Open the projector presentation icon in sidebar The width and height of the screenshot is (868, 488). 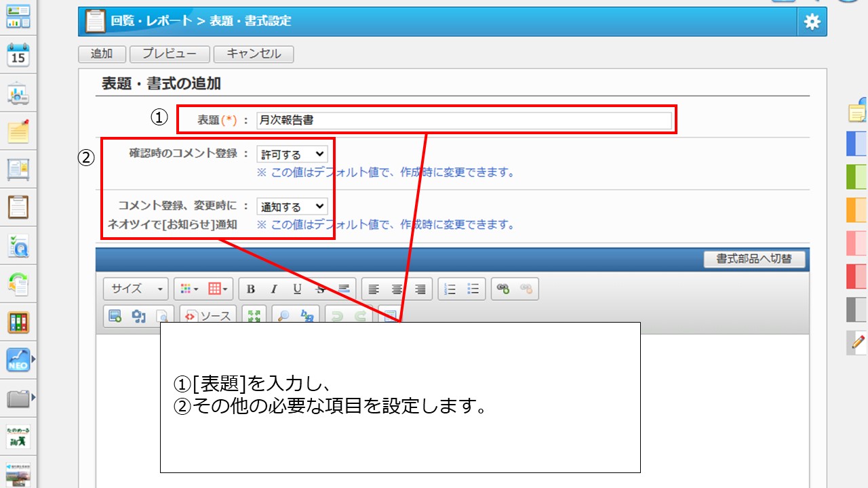pos(18,94)
